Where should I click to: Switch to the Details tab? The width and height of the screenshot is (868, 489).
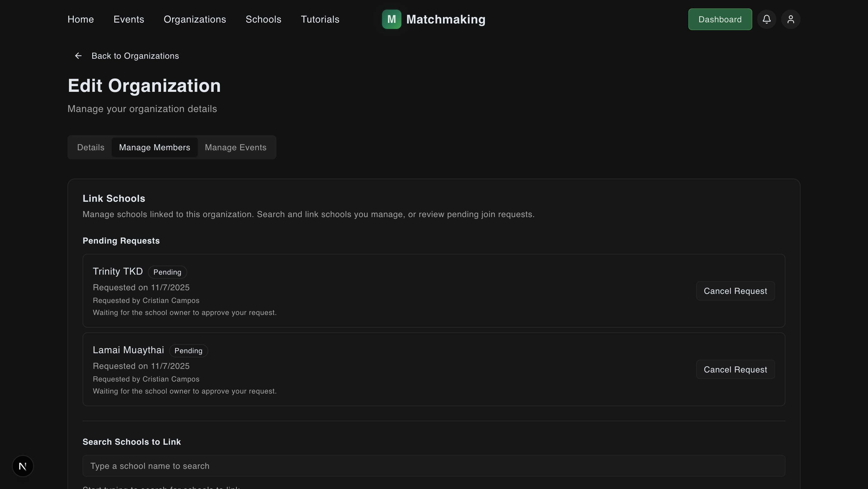coord(91,148)
